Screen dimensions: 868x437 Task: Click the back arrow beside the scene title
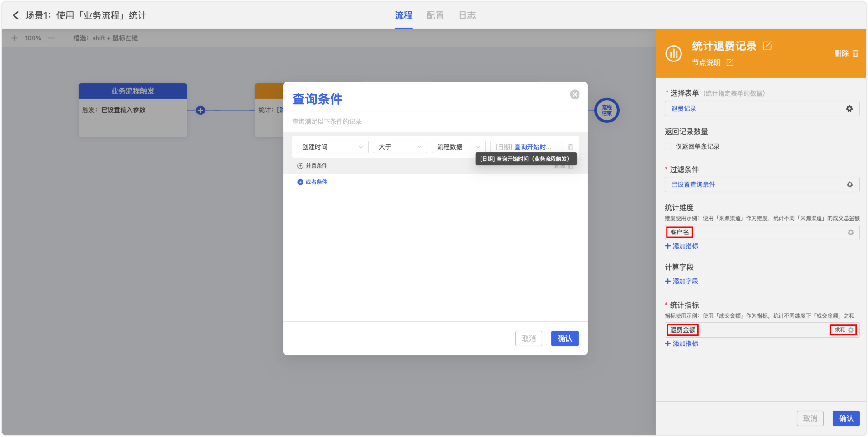click(x=15, y=15)
